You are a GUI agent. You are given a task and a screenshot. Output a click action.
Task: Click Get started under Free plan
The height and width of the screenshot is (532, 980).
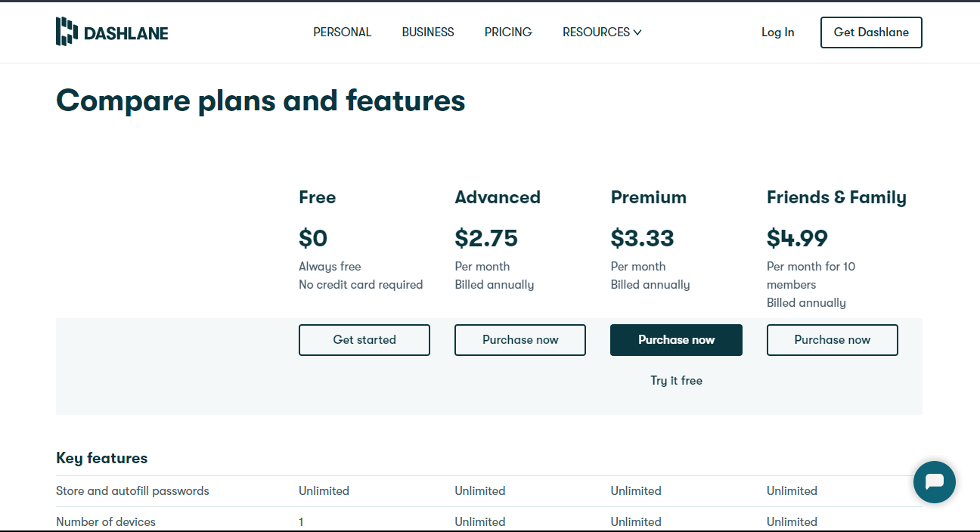click(x=364, y=340)
